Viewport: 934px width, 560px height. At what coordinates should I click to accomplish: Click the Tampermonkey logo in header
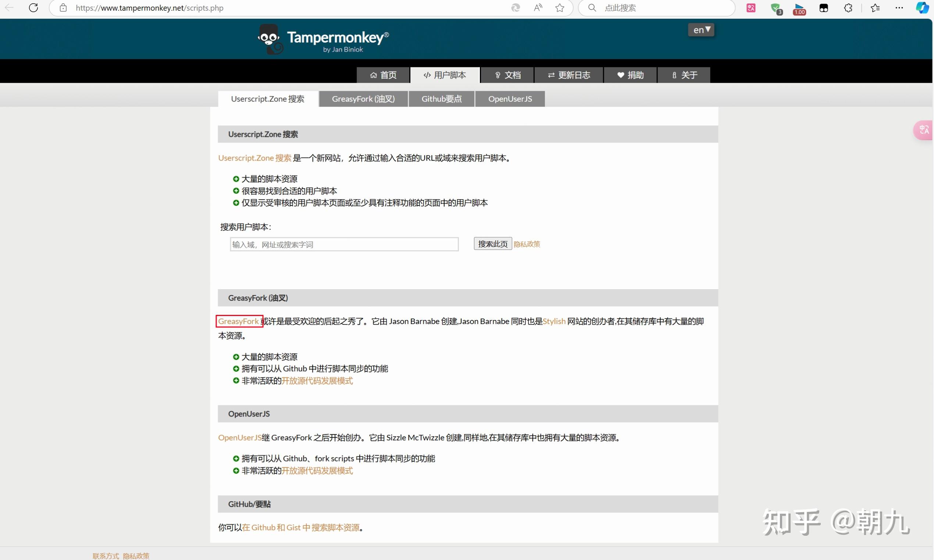tap(323, 39)
